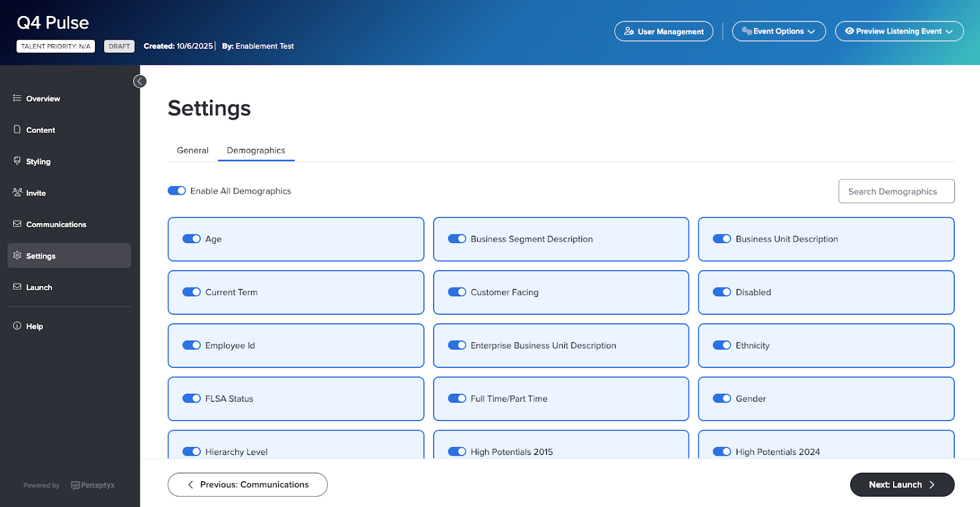
Task: Disable Business Segment Description demographic
Action: coord(457,239)
